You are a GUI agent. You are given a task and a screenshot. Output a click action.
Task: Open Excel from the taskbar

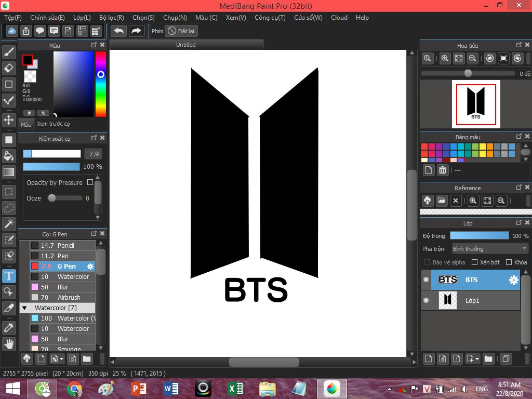tap(235, 389)
